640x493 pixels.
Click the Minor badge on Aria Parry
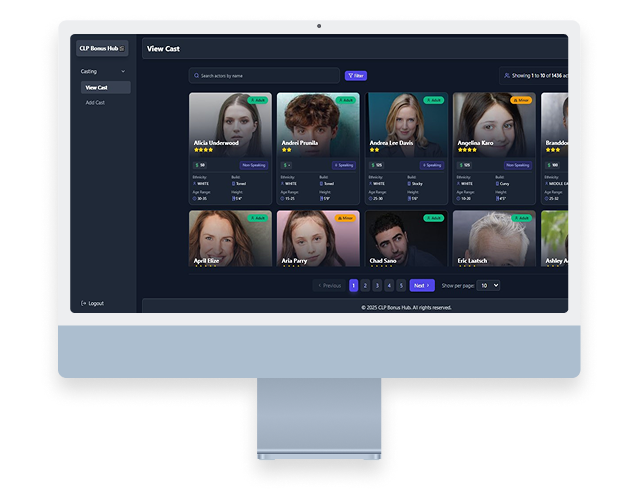346,217
